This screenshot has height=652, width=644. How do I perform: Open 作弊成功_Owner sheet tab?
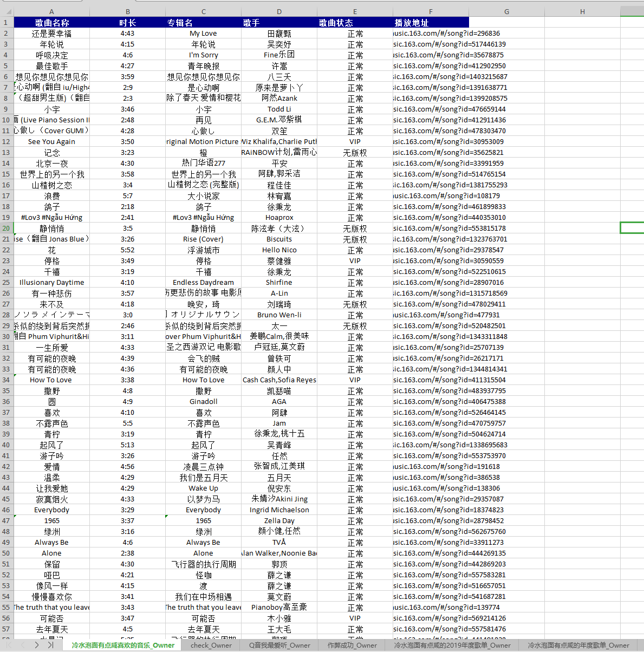(352, 645)
